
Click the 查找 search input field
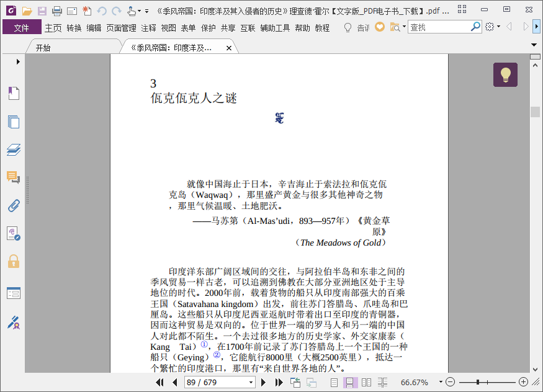coord(439,27)
